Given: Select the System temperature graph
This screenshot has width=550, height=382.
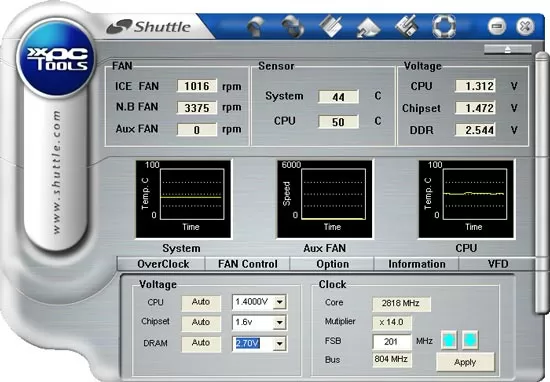Looking at the screenshot, I should pyautogui.click(x=183, y=199).
